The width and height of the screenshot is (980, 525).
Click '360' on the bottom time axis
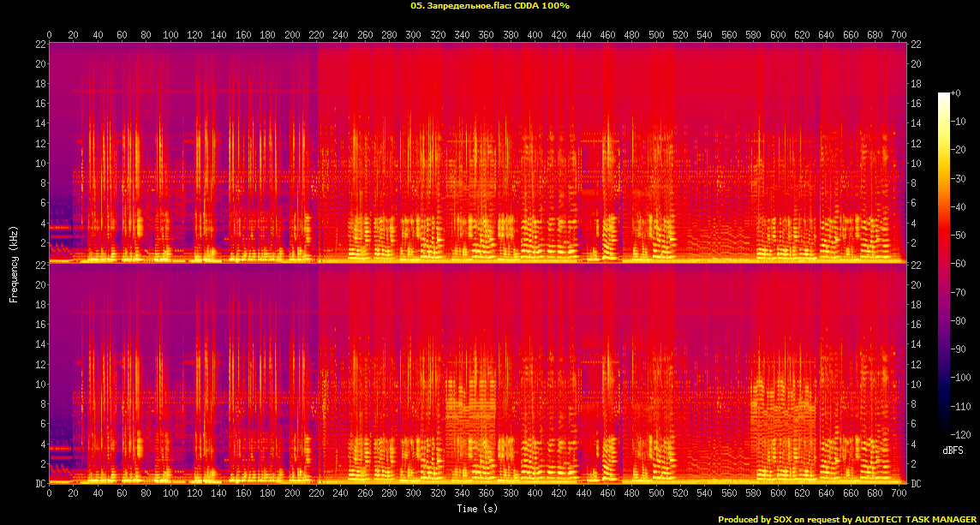point(487,493)
